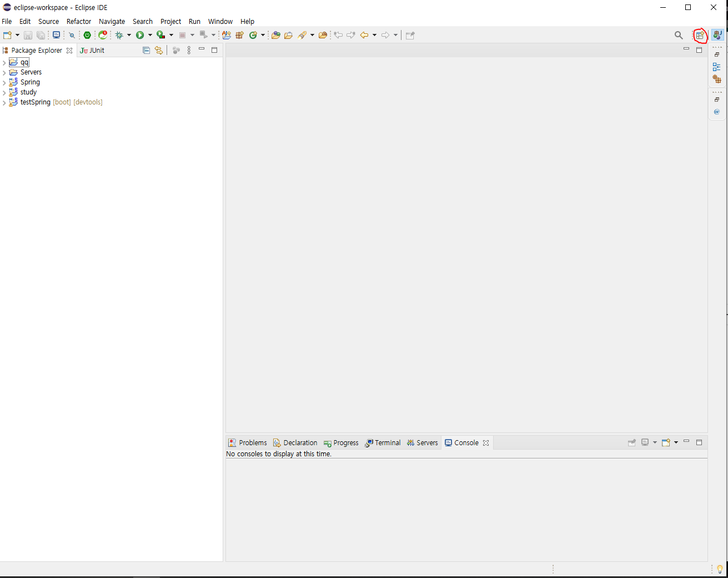This screenshot has height=578, width=728.
Task: Toggle Pin Console icon
Action: (632, 442)
